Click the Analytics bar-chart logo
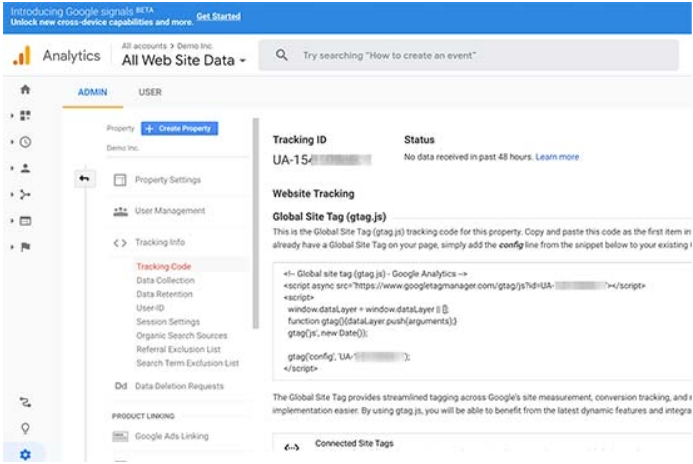 (22, 56)
